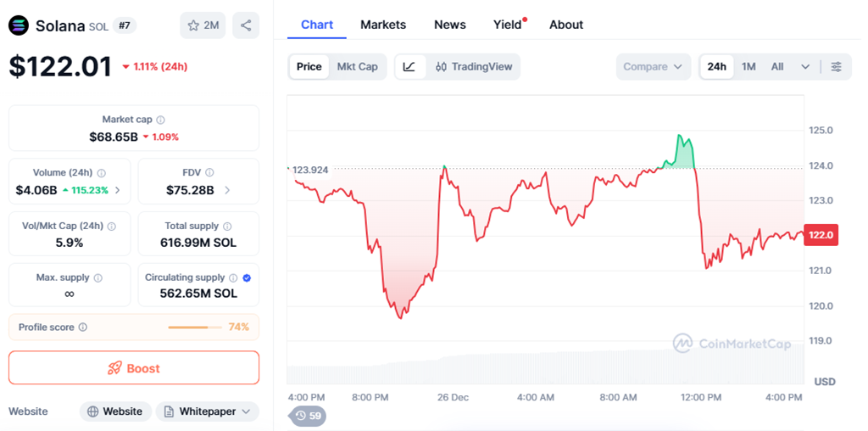The image size is (868, 431).
Task: Open the Whitepaper dropdown
Action: [207, 411]
